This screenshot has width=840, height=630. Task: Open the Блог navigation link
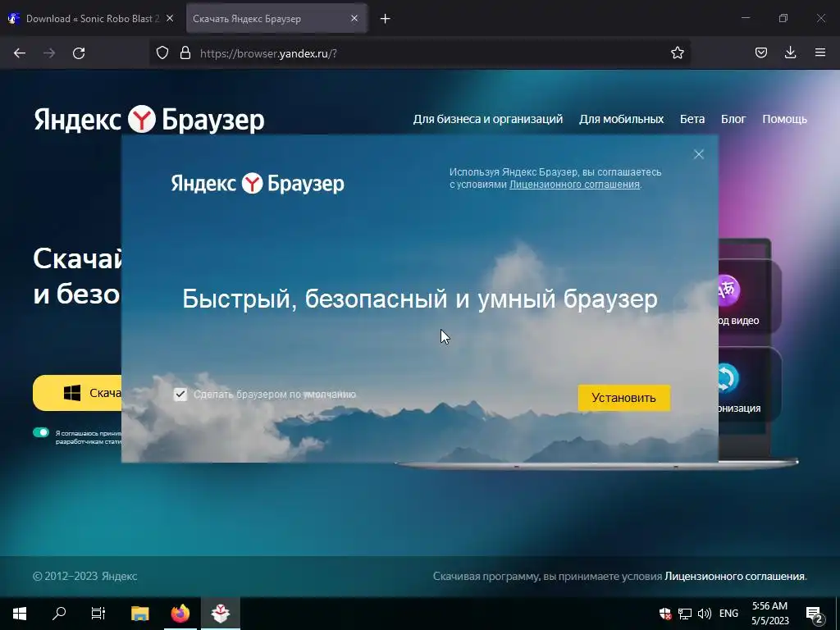[733, 119]
